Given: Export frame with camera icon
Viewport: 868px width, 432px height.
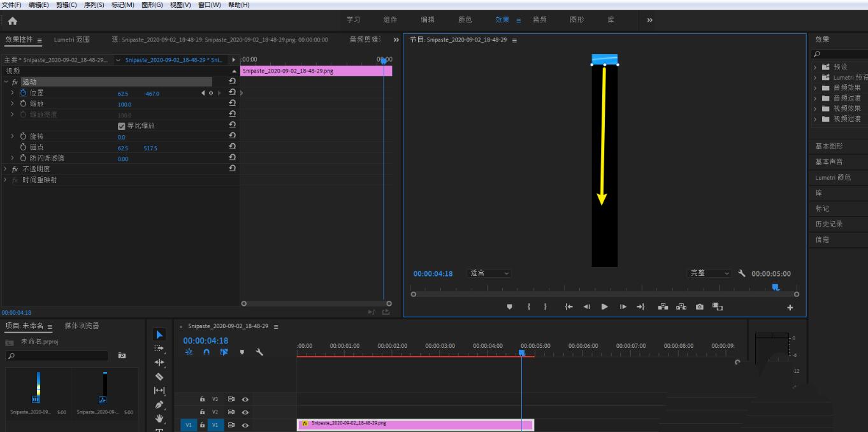Looking at the screenshot, I should pyautogui.click(x=700, y=306).
